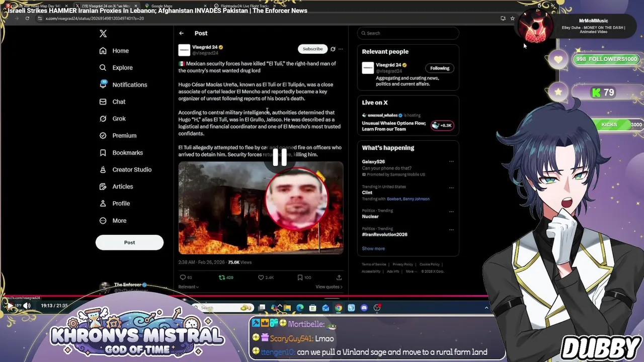Click the back arrow beside Post heading

click(182, 33)
